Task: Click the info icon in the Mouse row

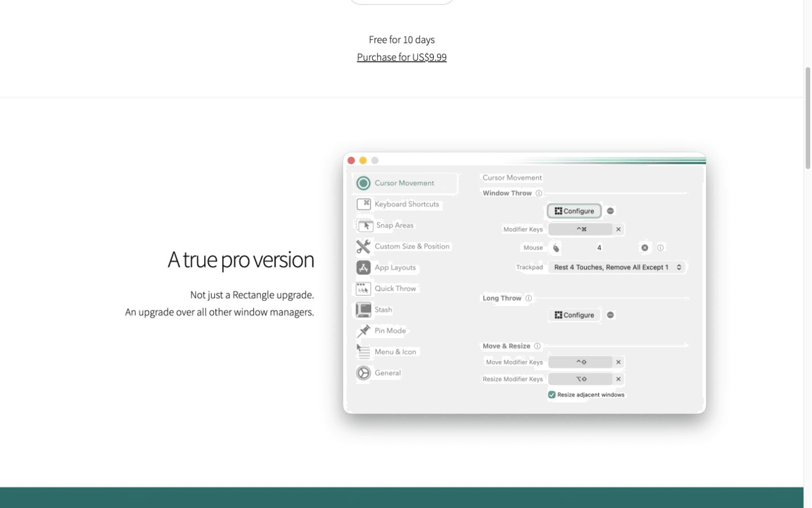Action: [x=660, y=248]
